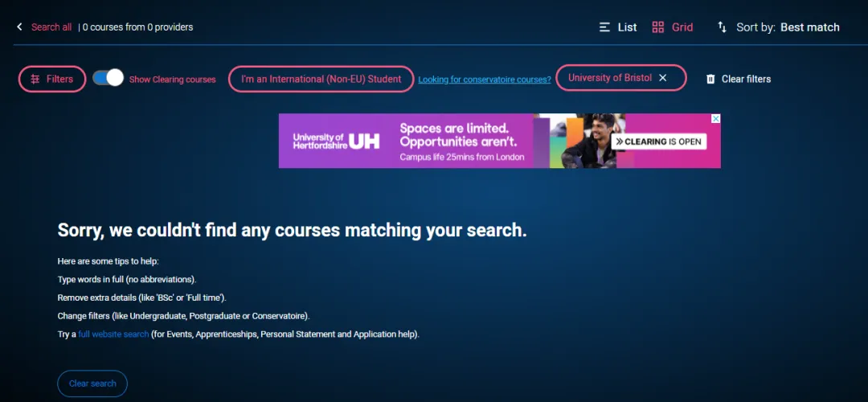Click the University of Hertfordshire UH logo
The width and height of the screenshot is (868, 402).
[337, 141]
